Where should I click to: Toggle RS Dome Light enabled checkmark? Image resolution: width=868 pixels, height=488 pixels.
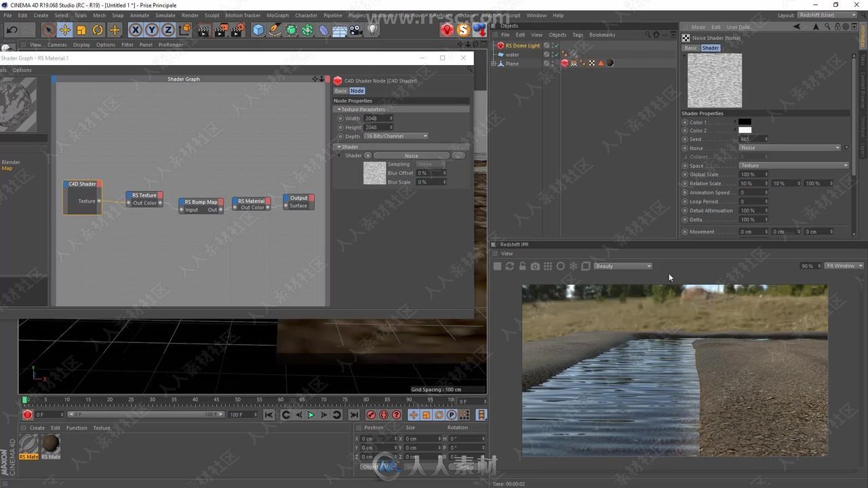coord(556,45)
